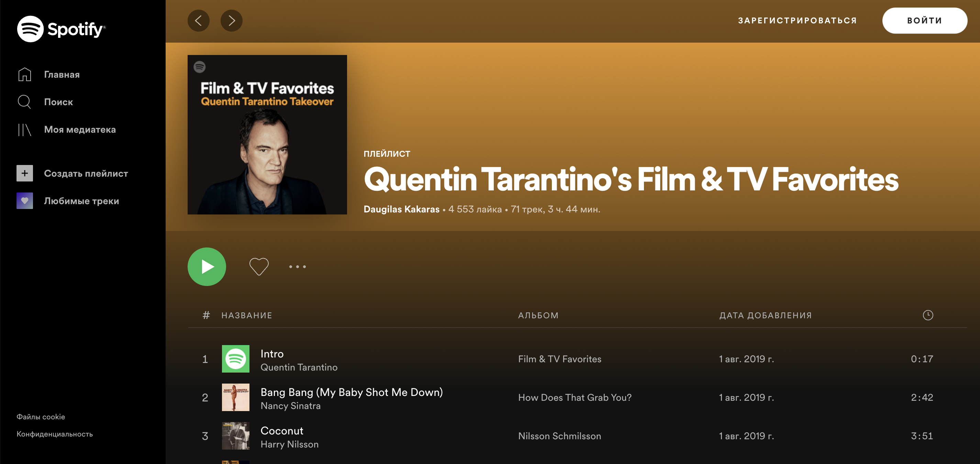This screenshot has height=464, width=980.
Task: Click the plus icon for Создать плейлист
Action: pyautogui.click(x=25, y=173)
